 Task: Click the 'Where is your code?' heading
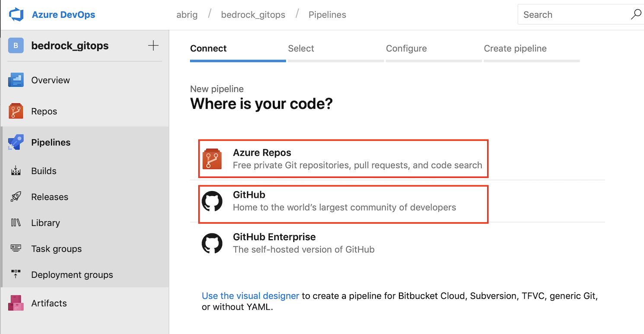pyautogui.click(x=261, y=104)
